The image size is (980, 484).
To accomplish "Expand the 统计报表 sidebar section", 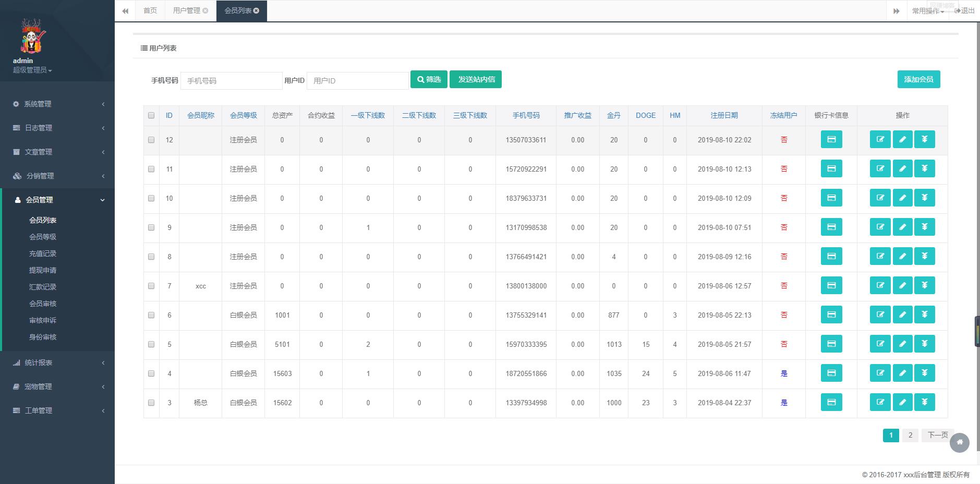I will (x=57, y=362).
